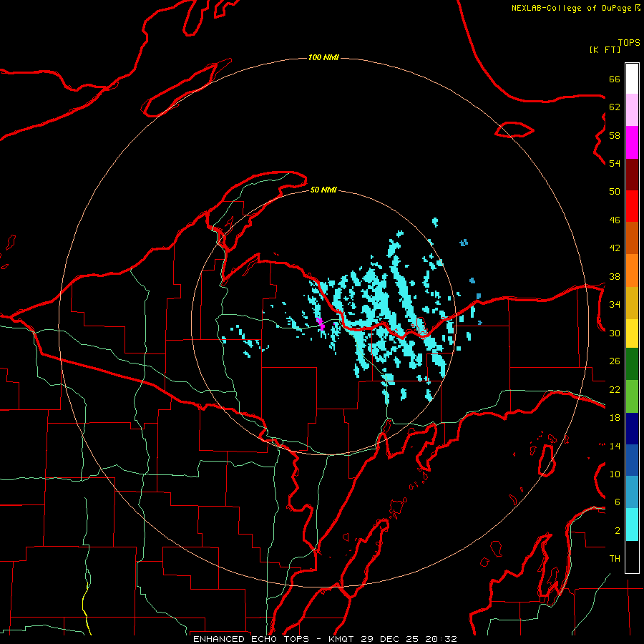Select the TOPS legend heading
Screen dimensions: 644x644
click(629, 42)
